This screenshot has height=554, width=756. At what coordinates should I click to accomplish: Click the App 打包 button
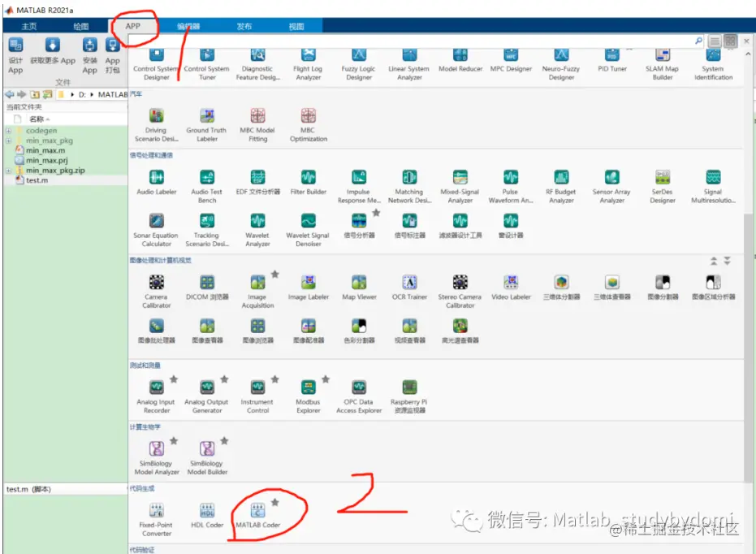pos(112,56)
